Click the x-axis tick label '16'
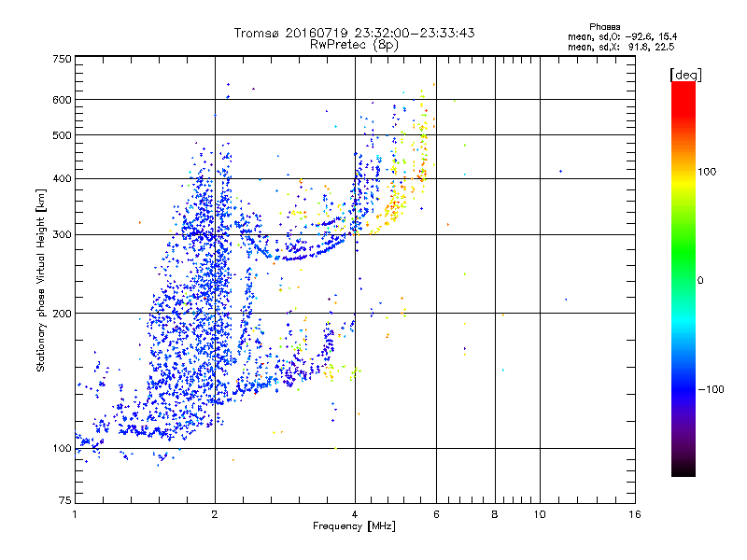 [635, 514]
